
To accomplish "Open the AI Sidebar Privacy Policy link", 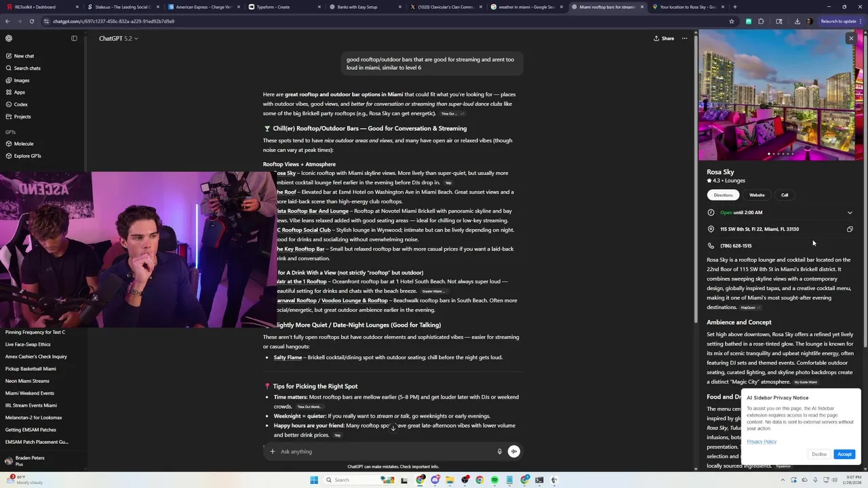I will point(762,442).
